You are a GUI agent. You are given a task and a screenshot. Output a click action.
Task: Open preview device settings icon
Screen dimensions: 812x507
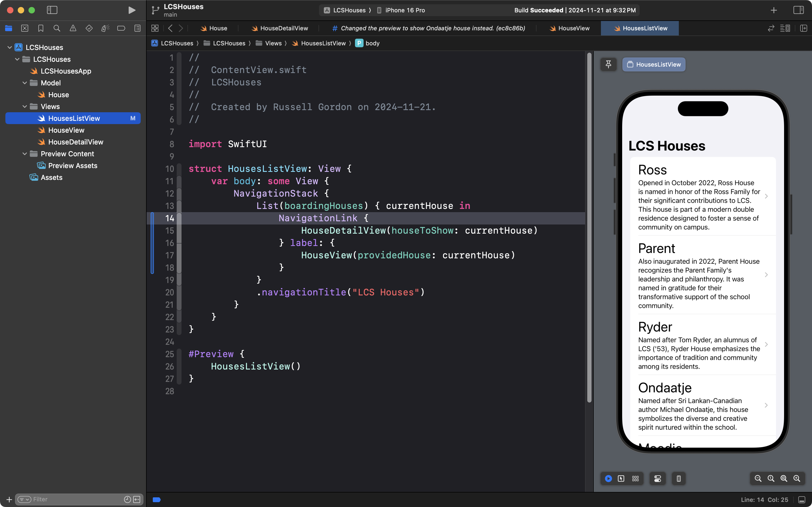657,479
